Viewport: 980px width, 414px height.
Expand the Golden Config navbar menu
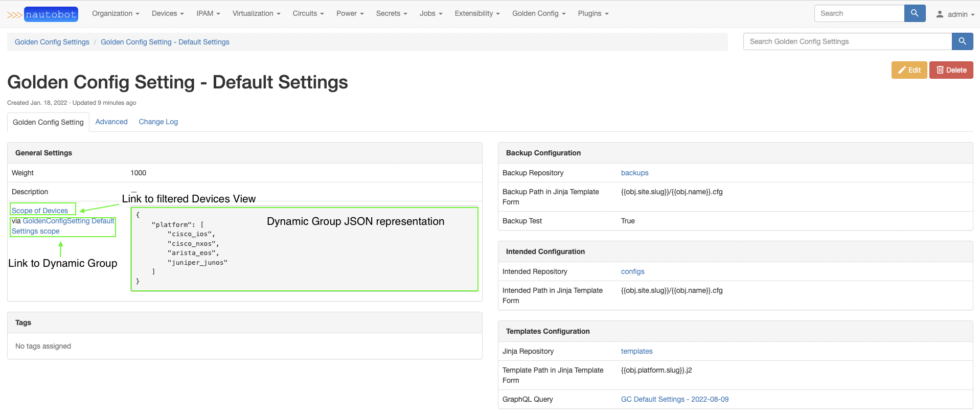(x=539, y=13)
